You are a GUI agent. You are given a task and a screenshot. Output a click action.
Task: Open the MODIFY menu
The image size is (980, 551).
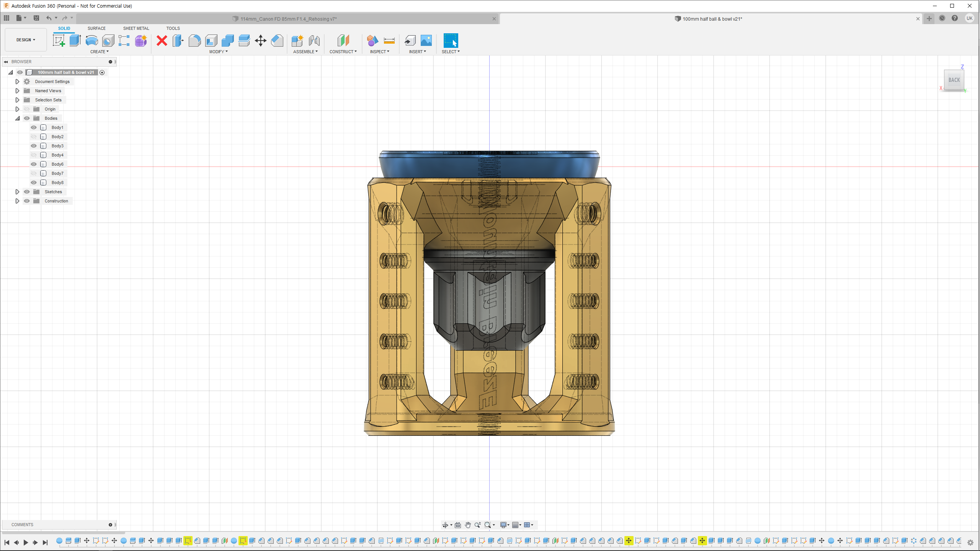click(x=218, y=52)
